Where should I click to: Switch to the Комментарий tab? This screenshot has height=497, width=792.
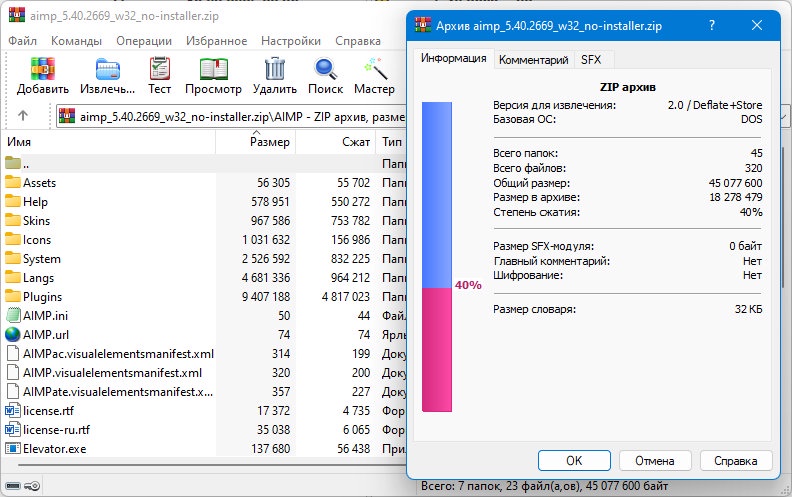point(533,60)
